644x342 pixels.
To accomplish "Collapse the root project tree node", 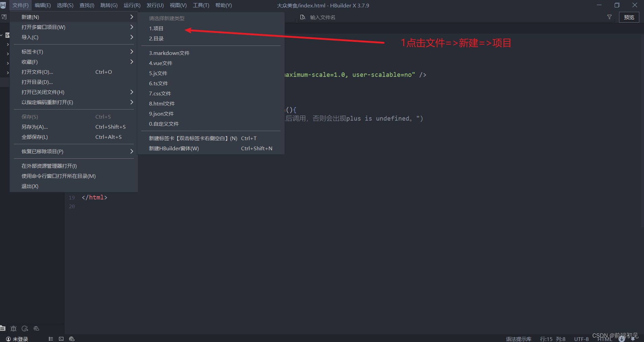I will click(2, 35).
